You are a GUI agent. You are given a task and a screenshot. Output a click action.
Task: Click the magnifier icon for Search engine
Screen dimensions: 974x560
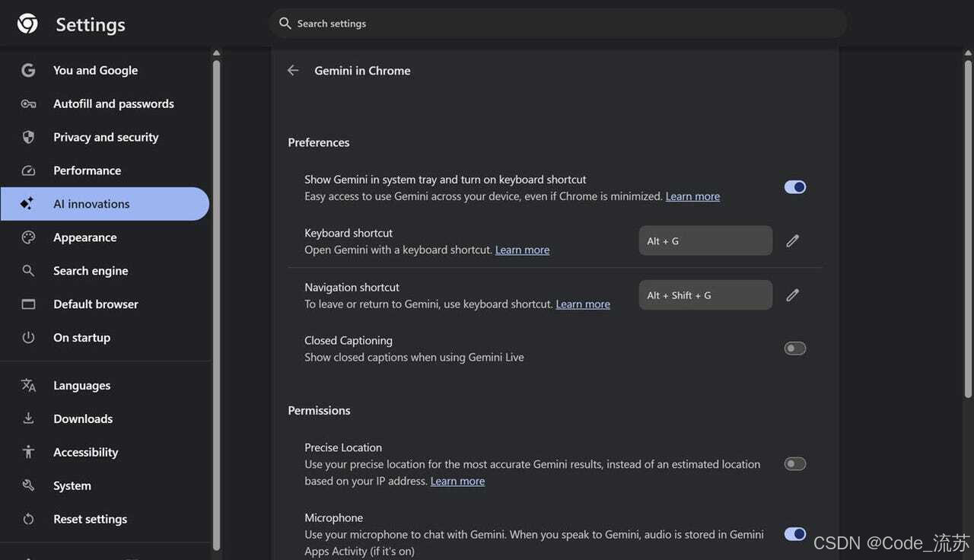click(28, 271)
